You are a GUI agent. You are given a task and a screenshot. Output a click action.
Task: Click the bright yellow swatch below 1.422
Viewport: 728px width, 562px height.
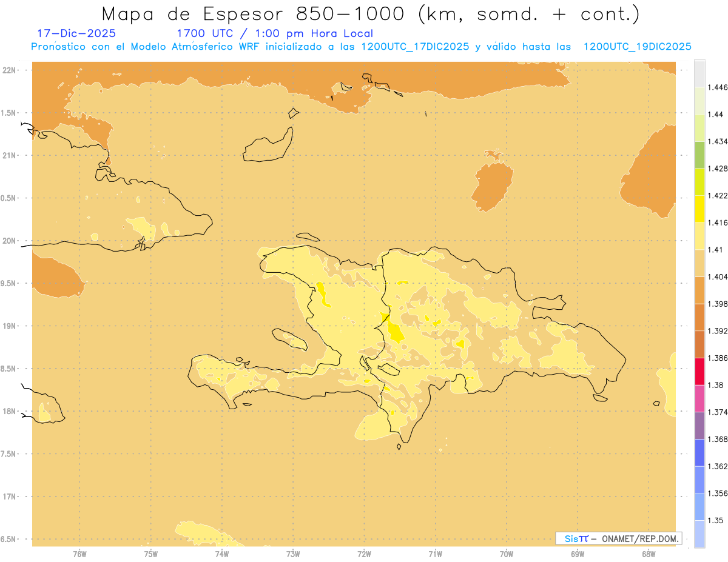tap(699, 209)
